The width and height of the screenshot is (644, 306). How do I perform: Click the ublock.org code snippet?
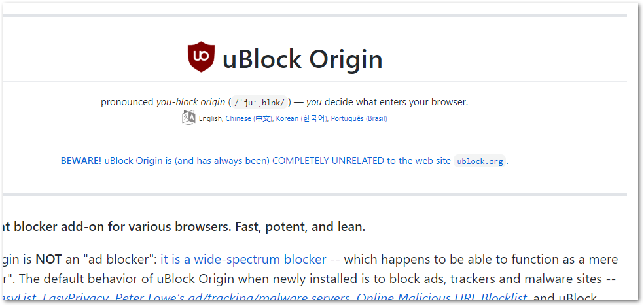coord(480,161)
